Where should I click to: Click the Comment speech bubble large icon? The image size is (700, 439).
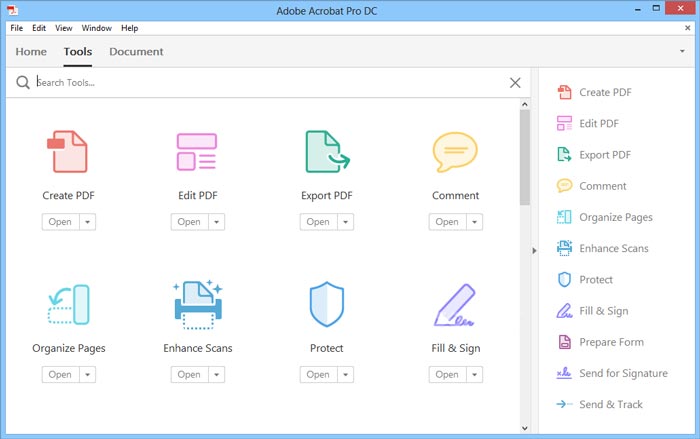tap(455, 152)
